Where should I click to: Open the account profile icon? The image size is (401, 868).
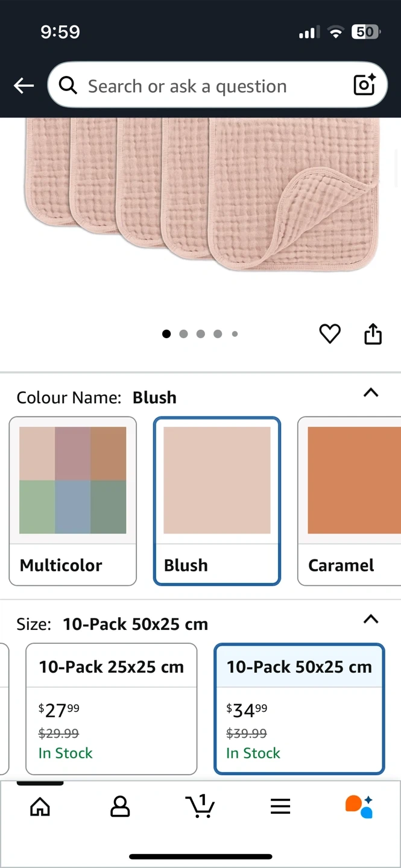[120, 807]
